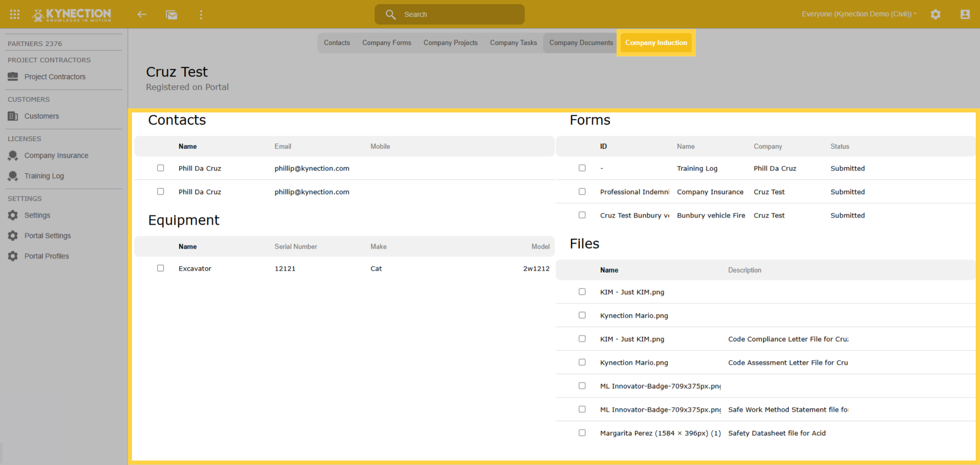
Task: Tick the Training Log form checkbox
Action: click(582, 168)
